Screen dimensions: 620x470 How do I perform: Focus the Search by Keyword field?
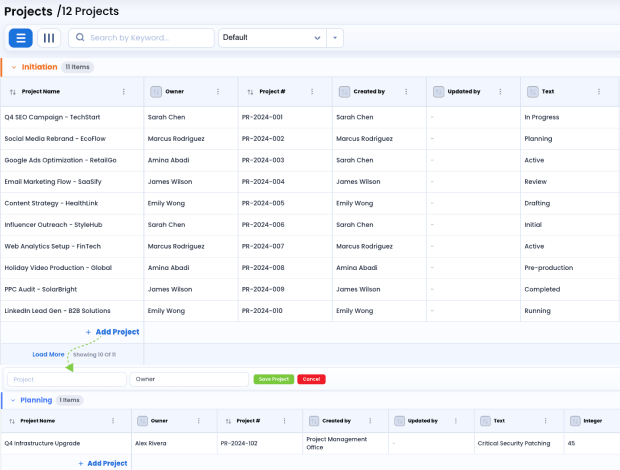pyautogui.click(x=141, y=38)
